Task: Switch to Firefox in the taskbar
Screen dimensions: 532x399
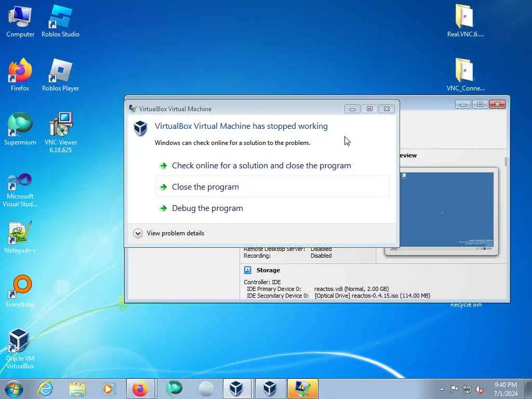Action: 140,389
